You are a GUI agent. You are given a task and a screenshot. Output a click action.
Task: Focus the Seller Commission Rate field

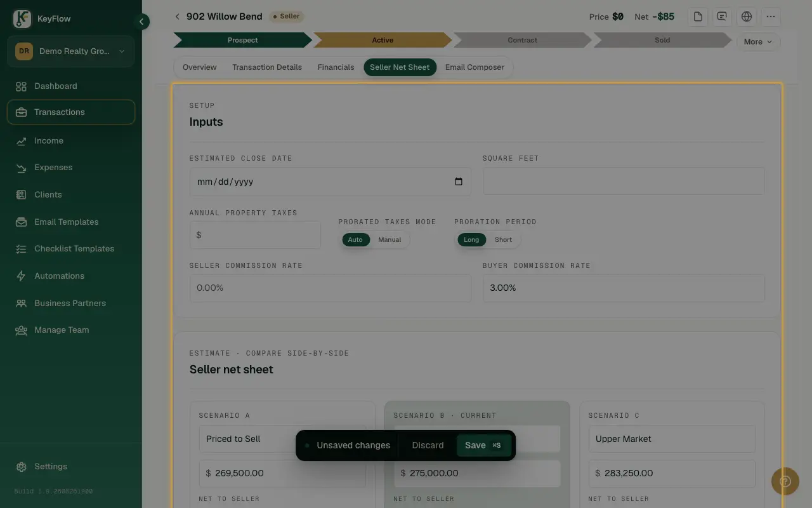click(x=330, y=288)
